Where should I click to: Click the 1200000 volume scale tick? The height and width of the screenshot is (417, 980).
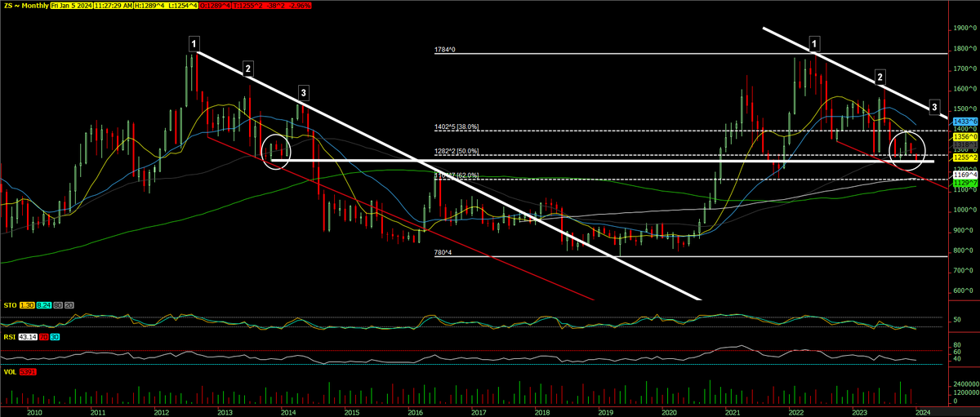pos(964,393)
